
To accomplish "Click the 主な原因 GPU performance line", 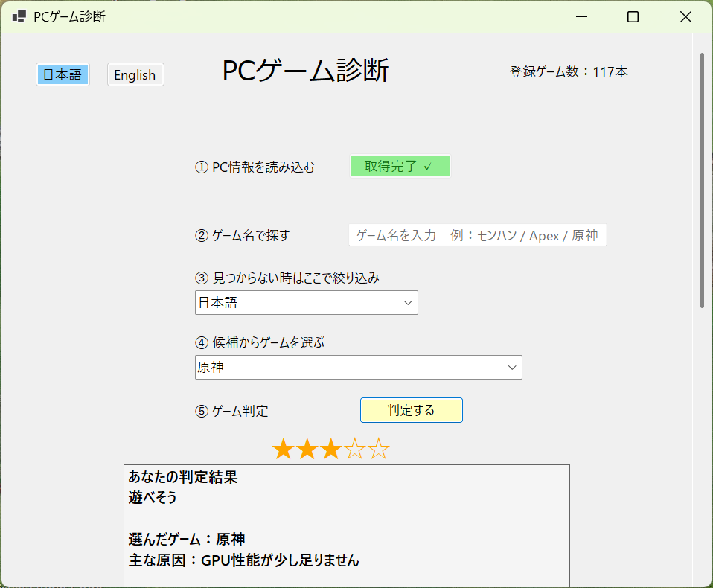I will coord(243,560).
